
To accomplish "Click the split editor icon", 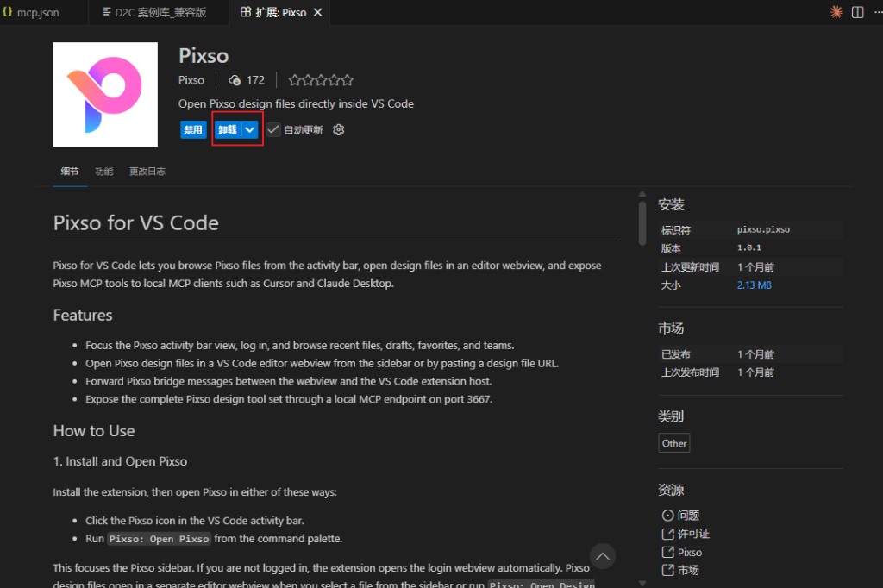I will 858,12.
